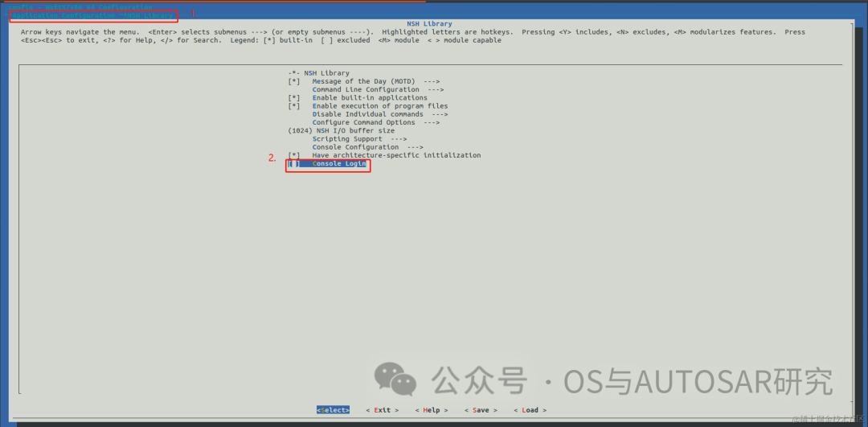868x427 pixels.
Task: Click the Exit button
Action: [x=383, y=410]
